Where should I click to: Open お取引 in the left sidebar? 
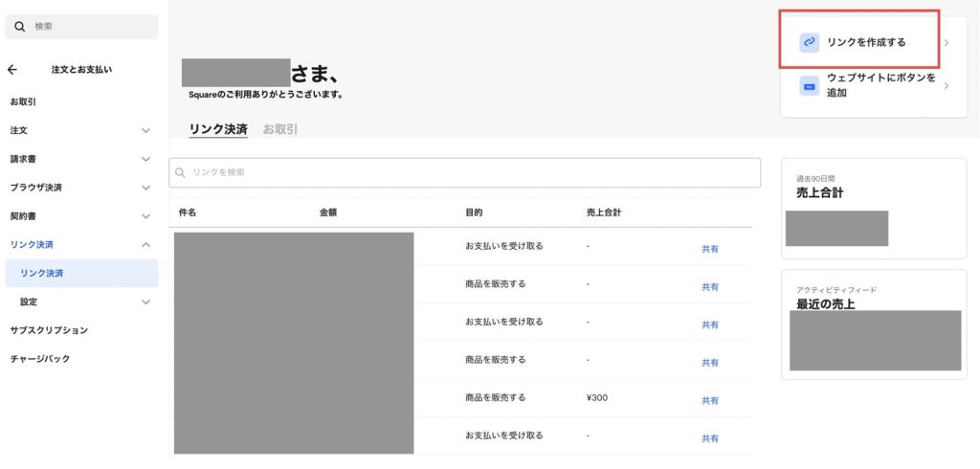23,101
